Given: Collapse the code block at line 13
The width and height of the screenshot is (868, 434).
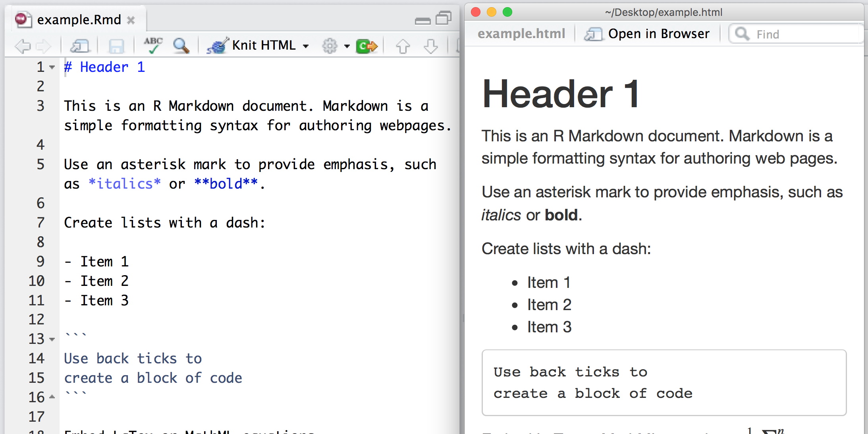Looking at the screenshot, I should [x=52, y=339].
